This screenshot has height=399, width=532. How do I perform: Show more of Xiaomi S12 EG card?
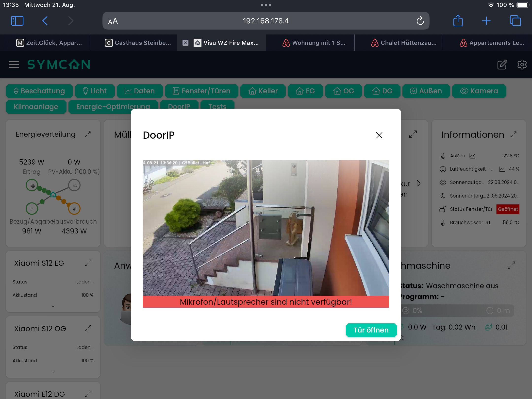(53, 306)
